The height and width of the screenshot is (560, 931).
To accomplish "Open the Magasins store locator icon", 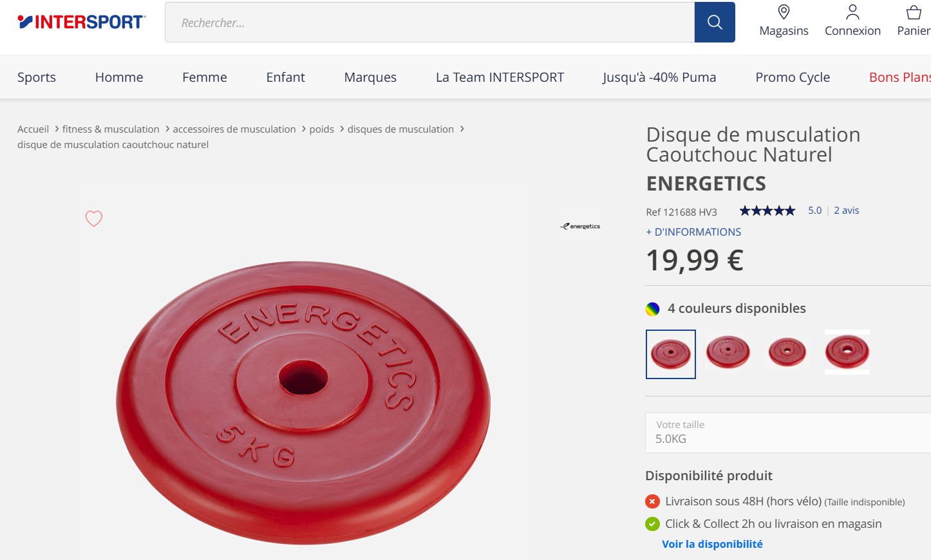I will (x=784, y=12).
